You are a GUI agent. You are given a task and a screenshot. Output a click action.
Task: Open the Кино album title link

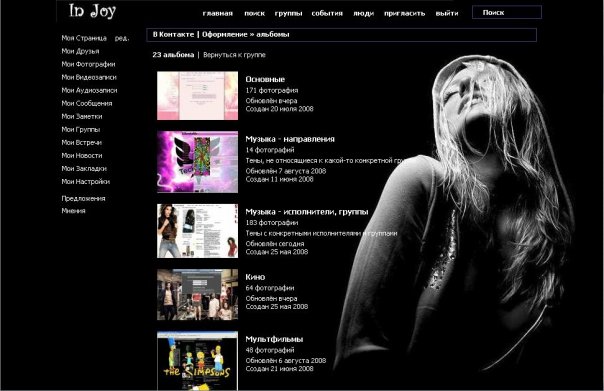255,277
